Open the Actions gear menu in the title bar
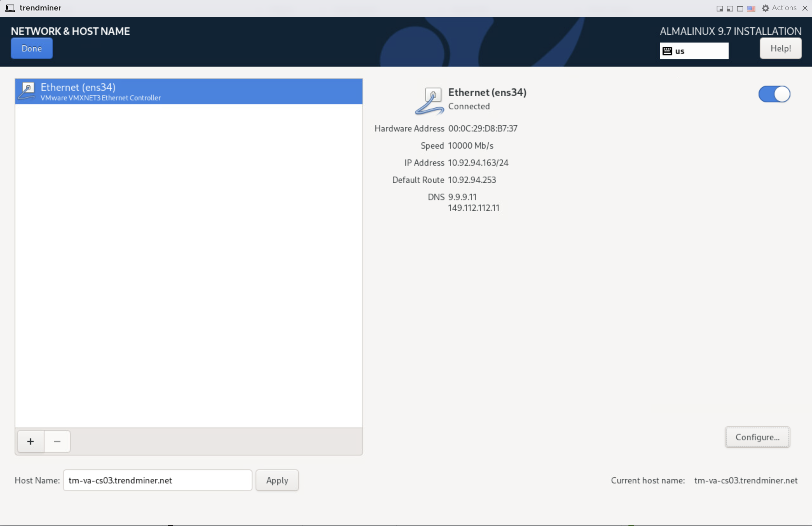 [765, 8]
